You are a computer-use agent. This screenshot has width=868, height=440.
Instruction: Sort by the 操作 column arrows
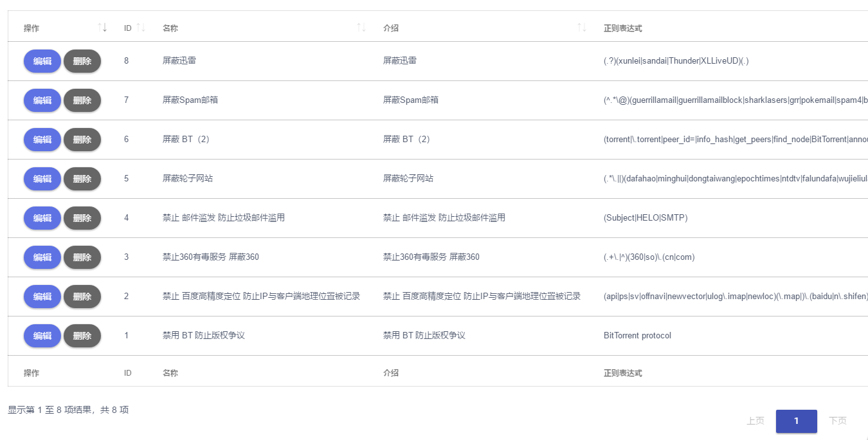[102, 28]
